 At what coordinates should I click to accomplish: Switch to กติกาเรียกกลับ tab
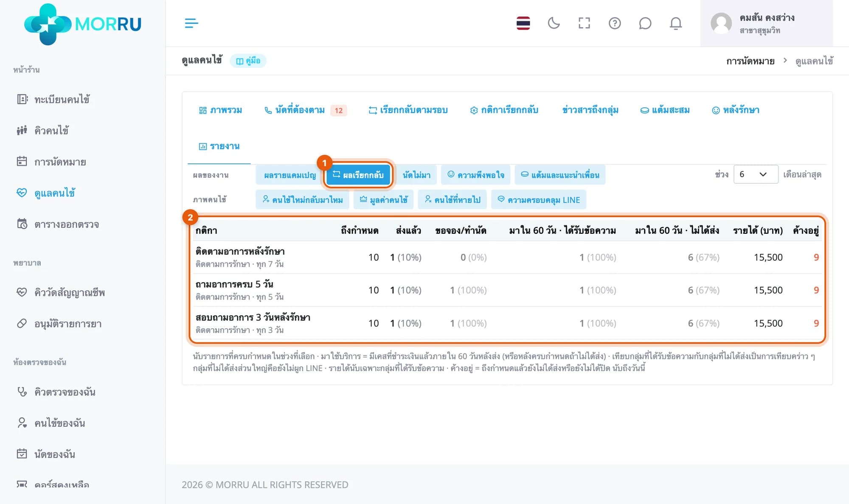[x=504, y=110]
